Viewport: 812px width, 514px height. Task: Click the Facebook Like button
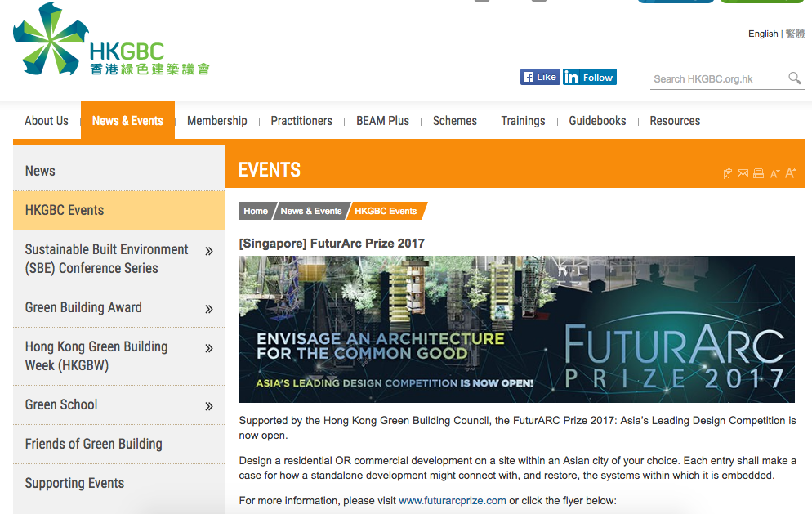(540, 77)
